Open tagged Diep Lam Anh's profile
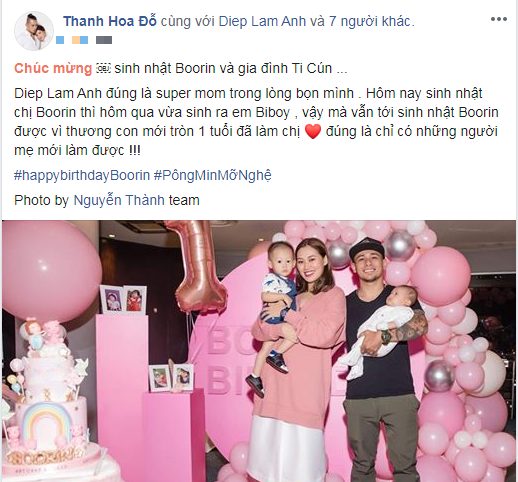 pyautogui.click(x=262, y=21)
